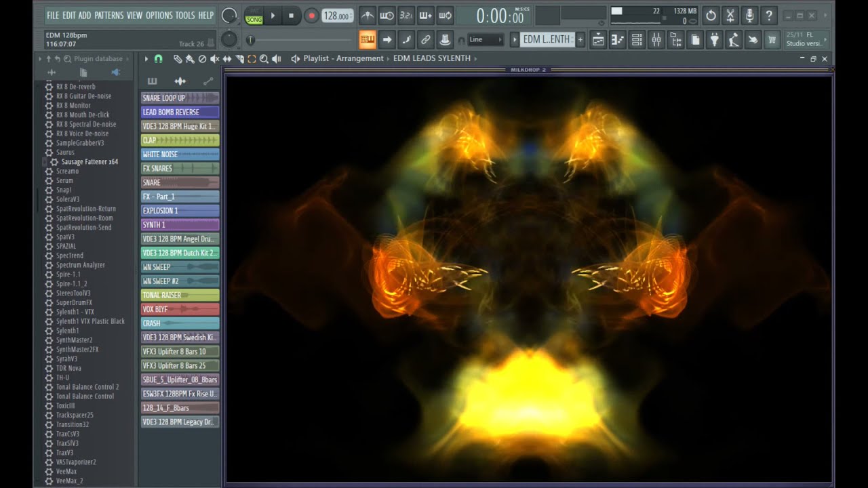Viewport: 868px width, 488px height.
Task: Expand the pattern selector's left arrow
Action: 515,39
